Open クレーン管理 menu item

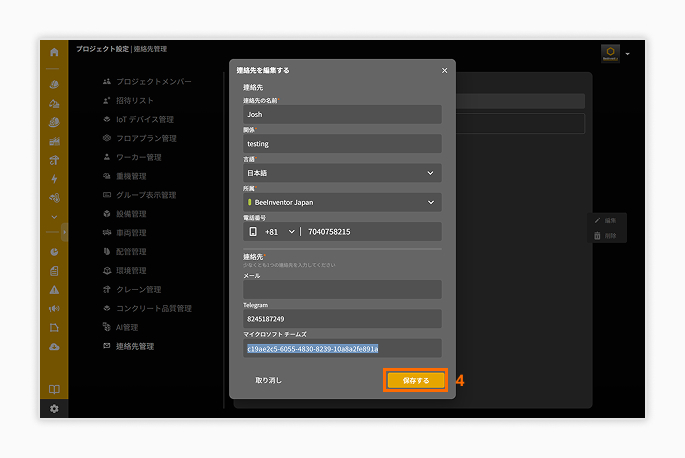tap(132, 289)
